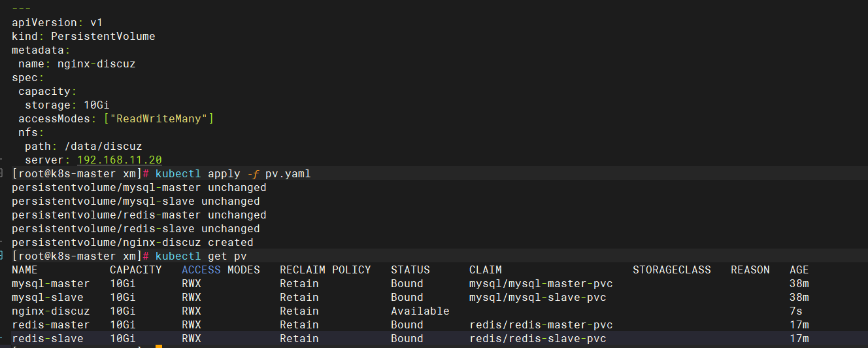The image size is (868, 348).
Task: Click the 'Available' status of nginx-discuz
Action: click(420, 311)
